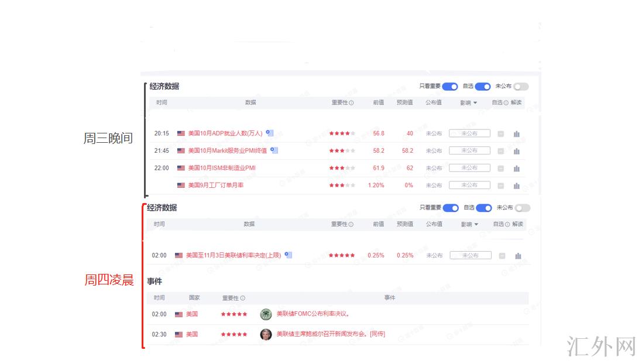This screenshot has width=642, height=364.
Task: Click the 21:45 time cell
Action: (162, 150)
